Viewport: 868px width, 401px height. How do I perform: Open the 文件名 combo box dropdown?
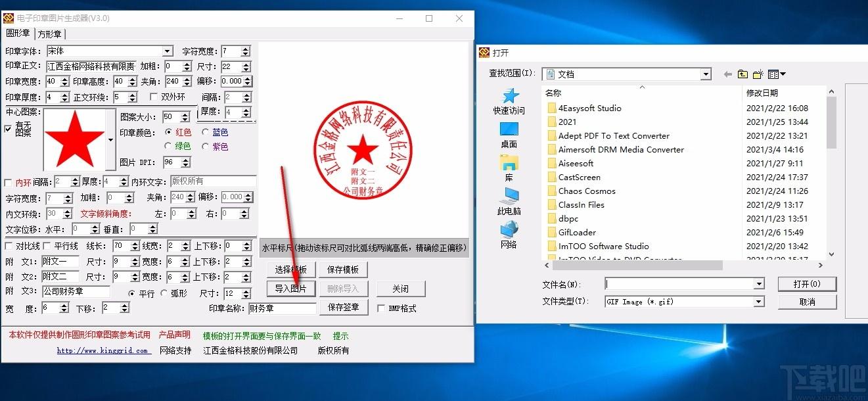759,284
